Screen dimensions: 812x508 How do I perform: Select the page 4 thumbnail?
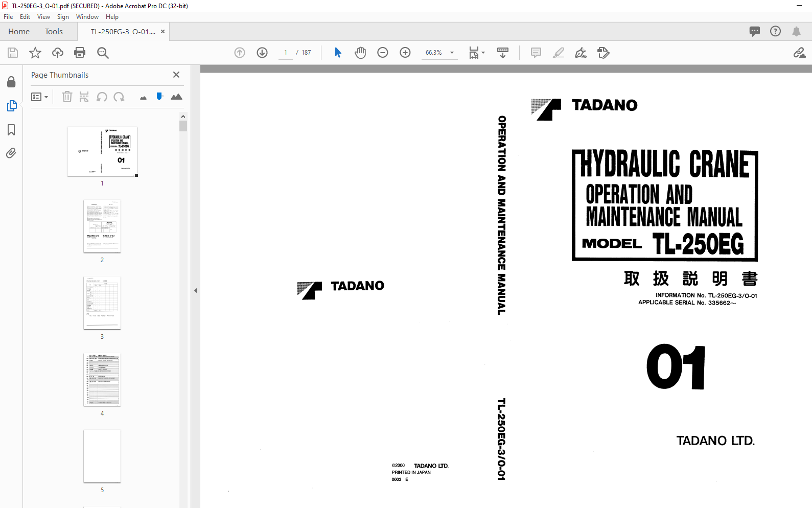click(102, 379)
